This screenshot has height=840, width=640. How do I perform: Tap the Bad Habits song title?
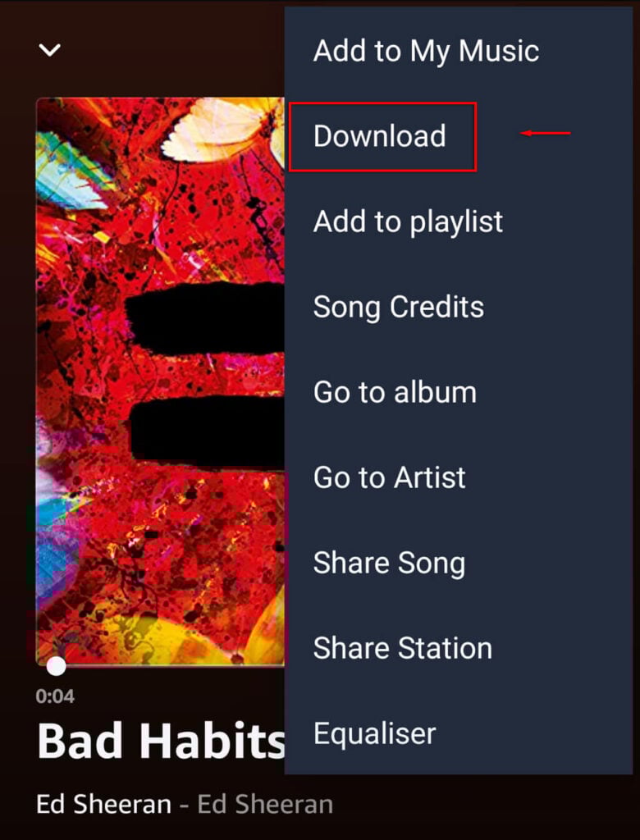click(161, 741)
